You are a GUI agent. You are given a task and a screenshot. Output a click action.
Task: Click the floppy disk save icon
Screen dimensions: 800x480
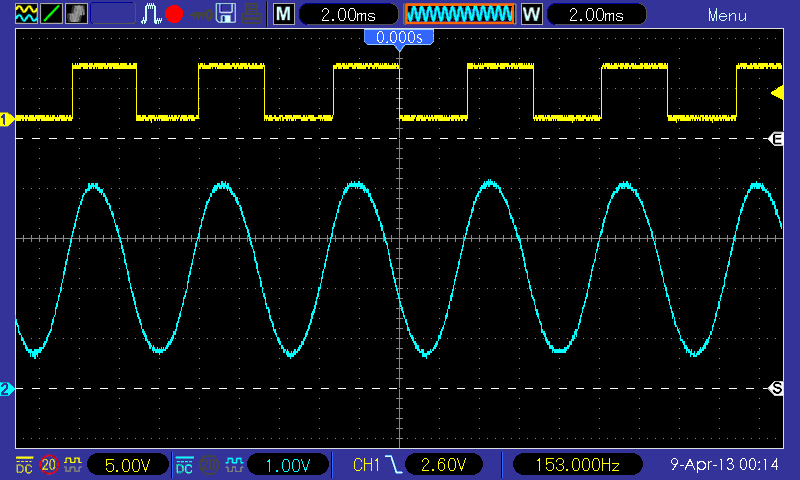pos(227,14)
